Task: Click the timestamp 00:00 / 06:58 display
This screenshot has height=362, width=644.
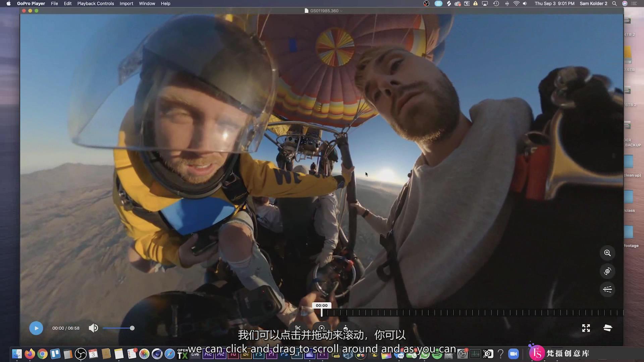Action: pyautogui.click(x=66, y=328)
